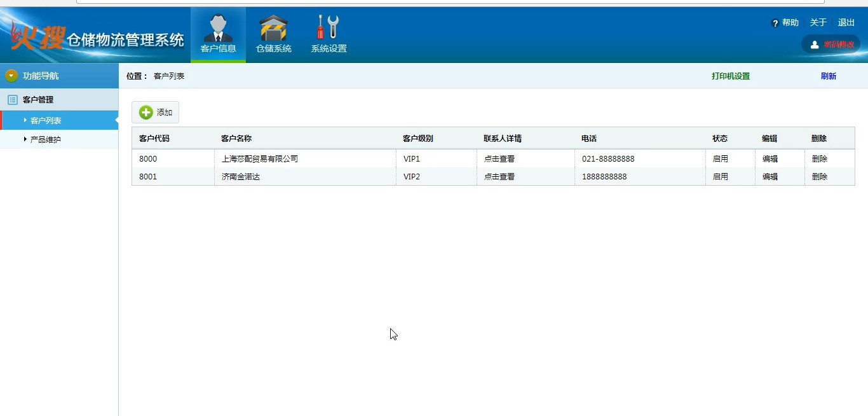Click the 帮助 help question mark icon
This screenshot has width=868, height=416.
pyautogui.click(x=775, y=24)
